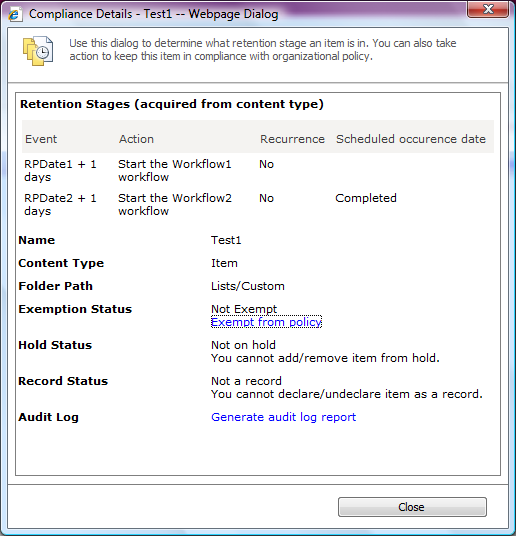The height and width of the screenshot is (536, 516).
Task: Click the Audit Log label
Action: [x=49, y=417]
